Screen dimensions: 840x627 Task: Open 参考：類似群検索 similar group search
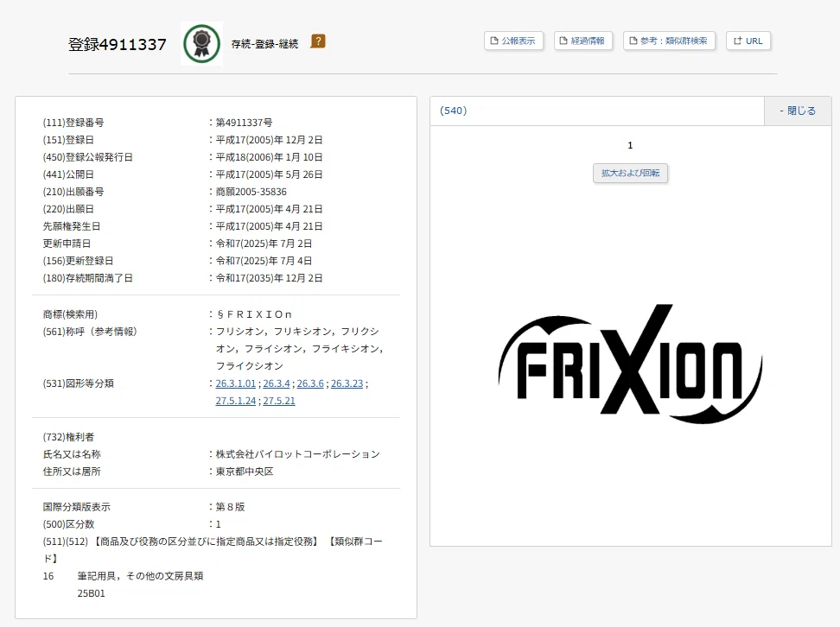point(669,41)
